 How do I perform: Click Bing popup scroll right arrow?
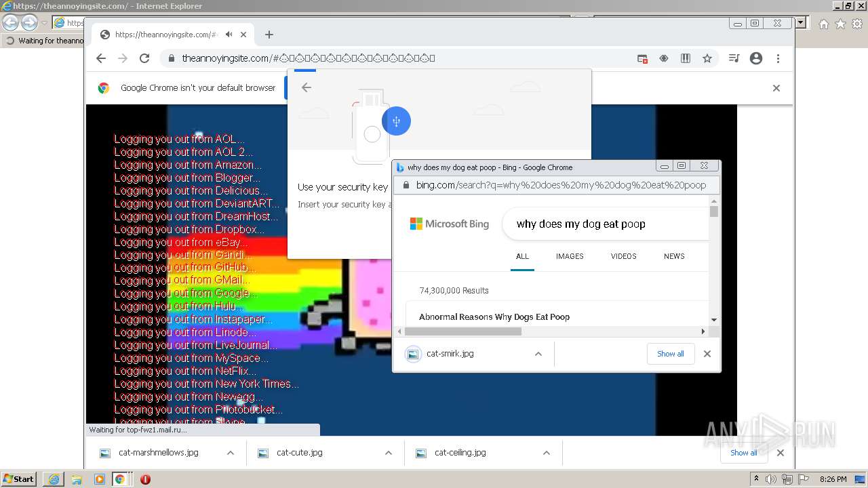703,331
